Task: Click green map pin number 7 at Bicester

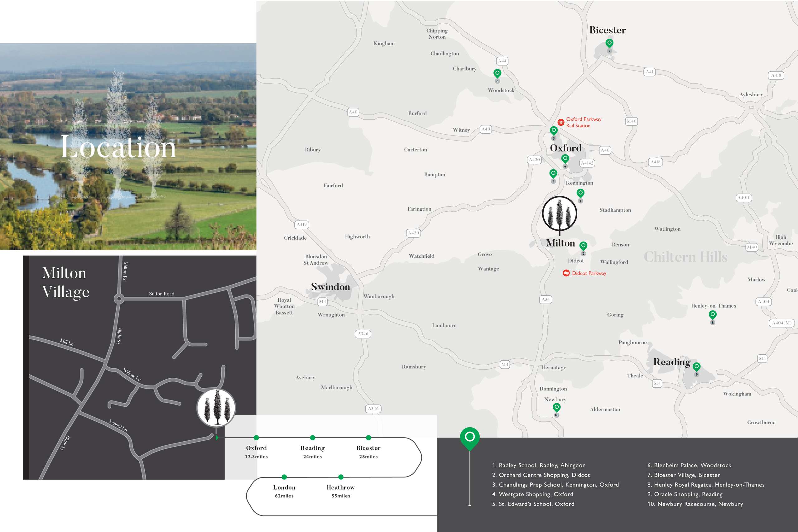Action: pyautogui.click(x=609, y=43)
